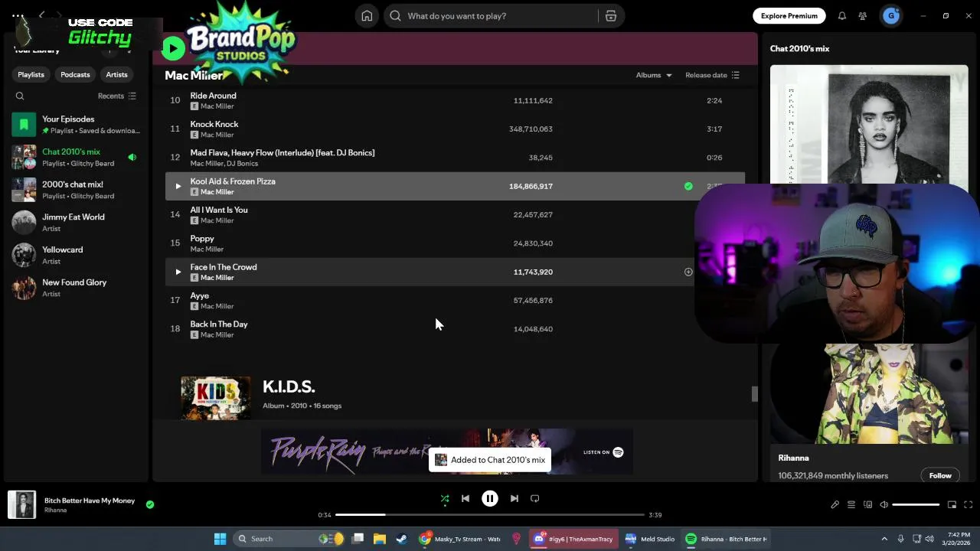Open Recents sort options in library
980x551 pixels.
pyautogui.click(x=116, y=96)
